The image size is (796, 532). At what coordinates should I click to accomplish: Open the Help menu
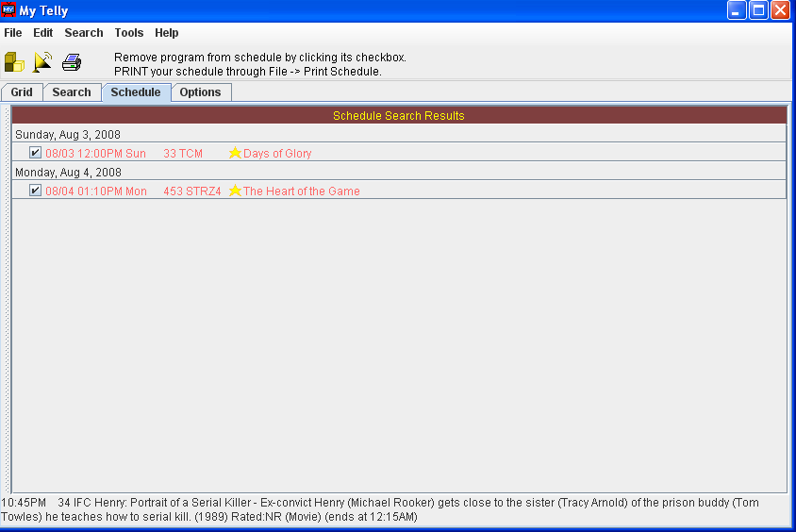coord(167,33)
